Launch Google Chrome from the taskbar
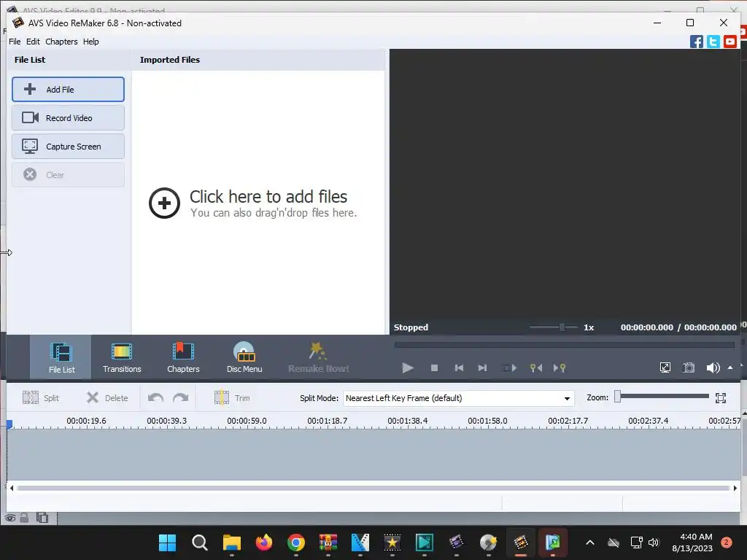Image resolution: width=747 pixels, height=560 pixels. point(296,542)
